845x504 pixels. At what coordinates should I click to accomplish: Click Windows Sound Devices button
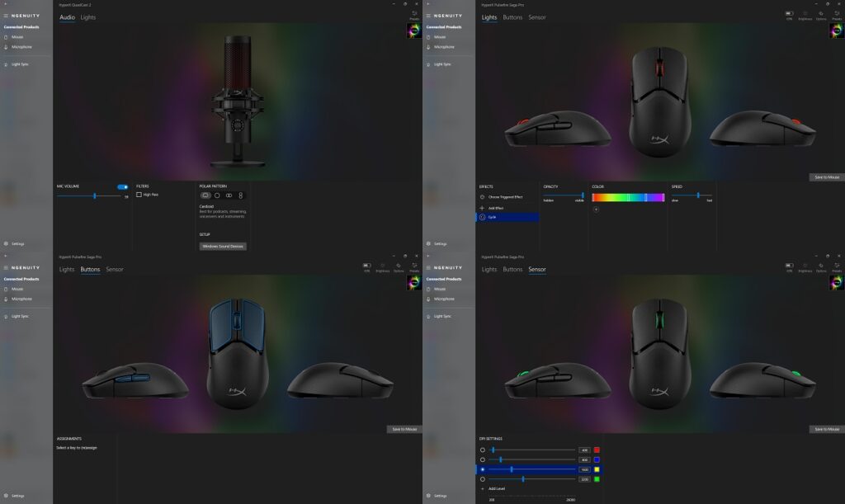(x=223, y=246)
